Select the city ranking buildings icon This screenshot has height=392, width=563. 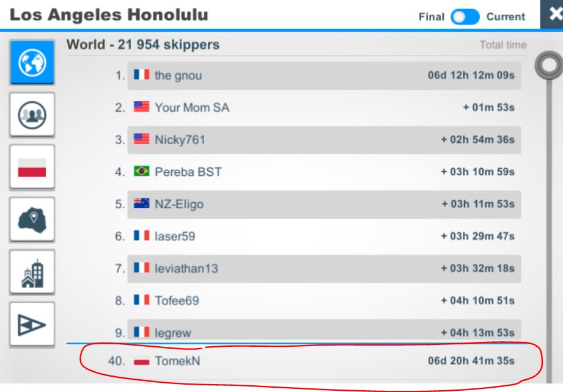(x=32, y=272)
